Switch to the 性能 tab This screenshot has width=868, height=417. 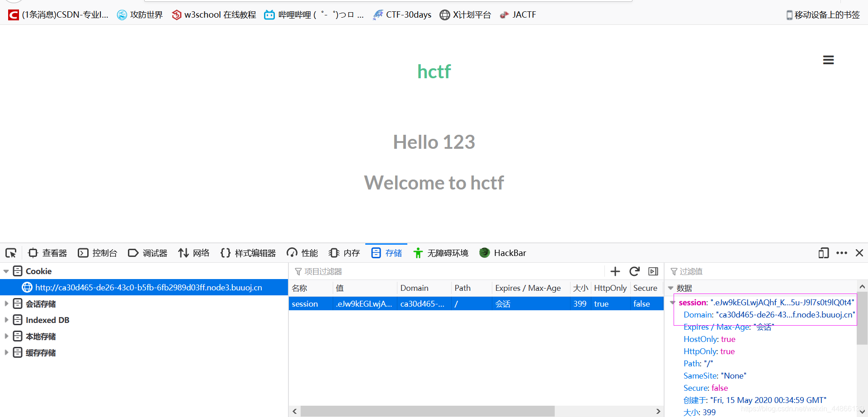click(302, 253)
